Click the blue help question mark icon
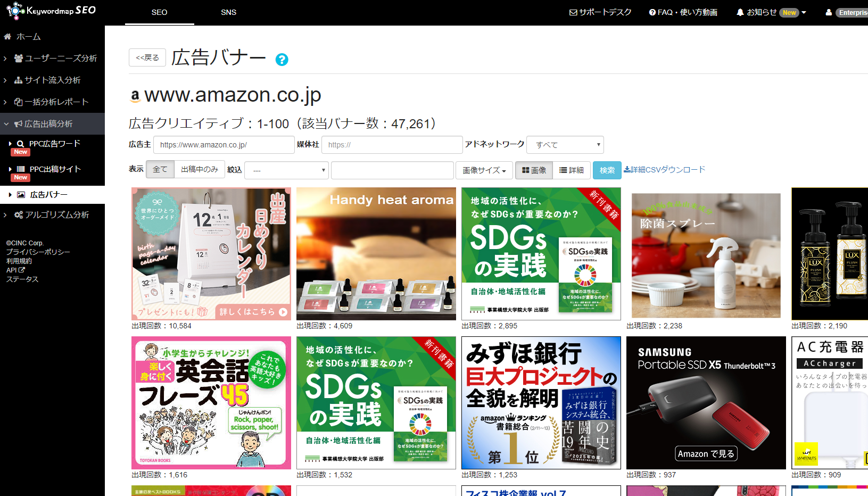868x496 pixels. [x=282, y=60]
